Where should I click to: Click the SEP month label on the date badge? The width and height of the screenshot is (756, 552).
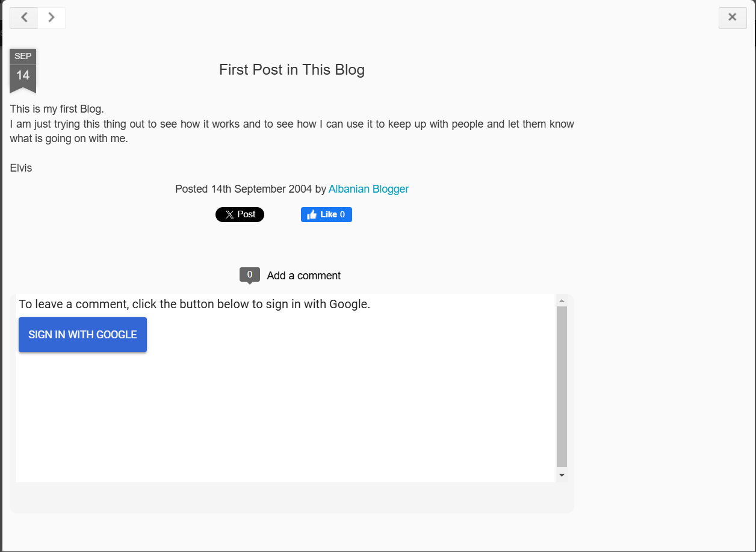point(23,57)
